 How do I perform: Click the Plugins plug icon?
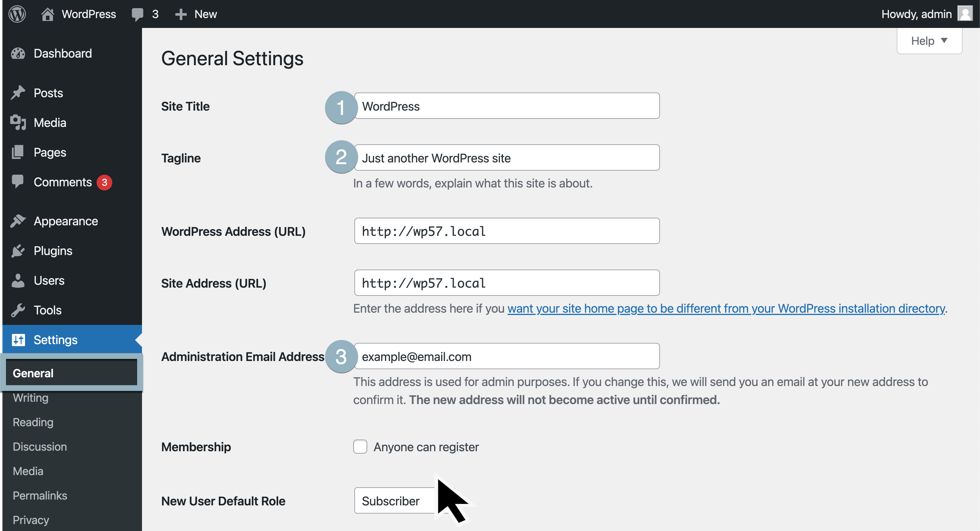[18, 251]
